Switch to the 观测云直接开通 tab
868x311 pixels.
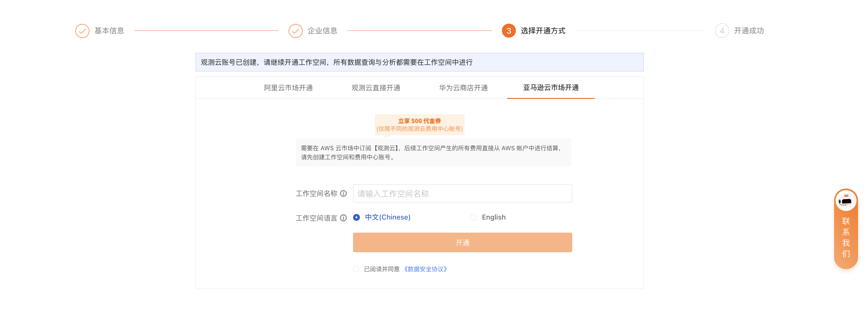[376, 88]
